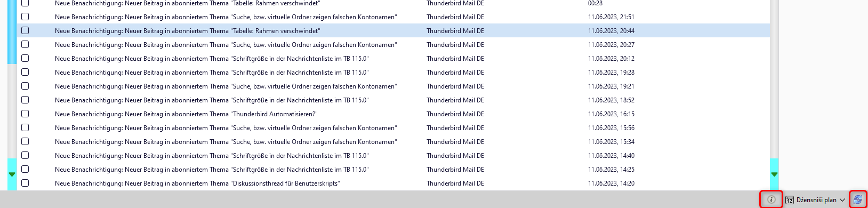Image resolution: width=868 pixels, height=208 pixels.
Task: Click the info icon in the status bar
Action: click(771, 199)
